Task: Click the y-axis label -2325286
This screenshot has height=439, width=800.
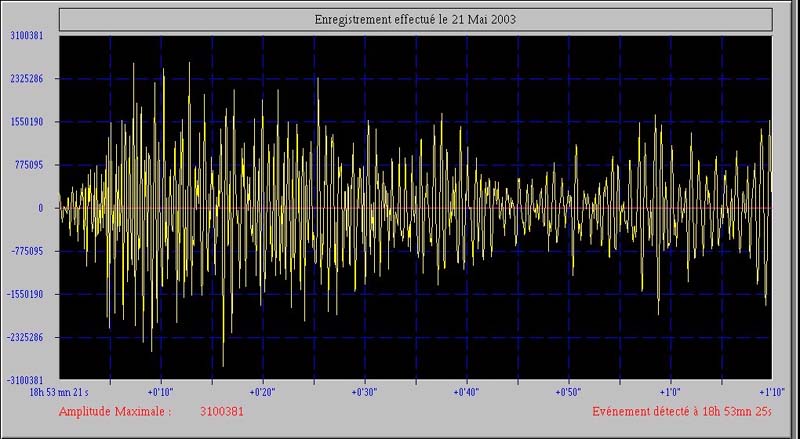Action: click(25, 337)
